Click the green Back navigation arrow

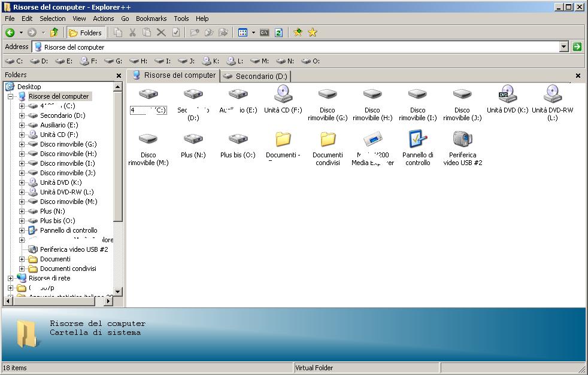tap(10, 33)
